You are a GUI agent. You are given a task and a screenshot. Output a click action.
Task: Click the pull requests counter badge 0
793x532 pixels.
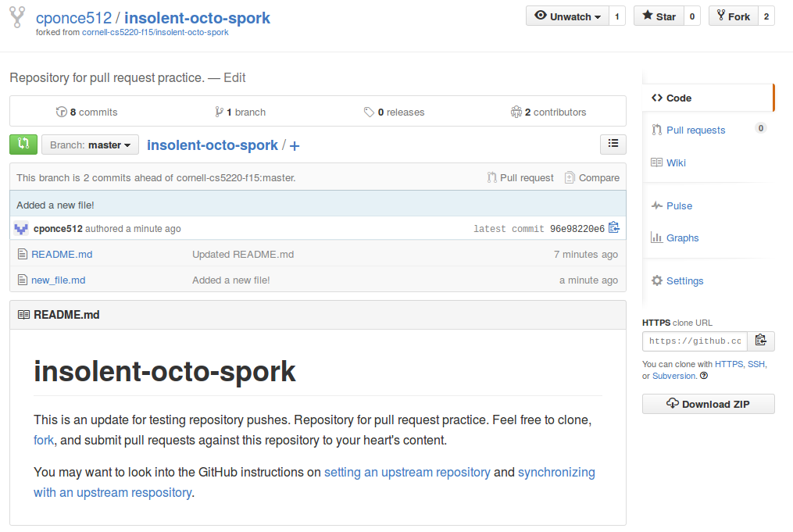[761, 128]
